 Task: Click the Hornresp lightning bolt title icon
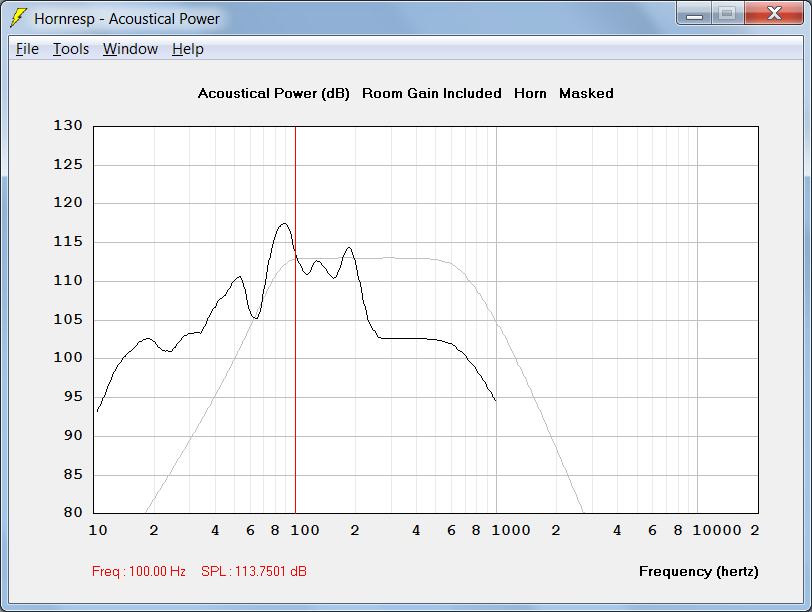(18, 18)
